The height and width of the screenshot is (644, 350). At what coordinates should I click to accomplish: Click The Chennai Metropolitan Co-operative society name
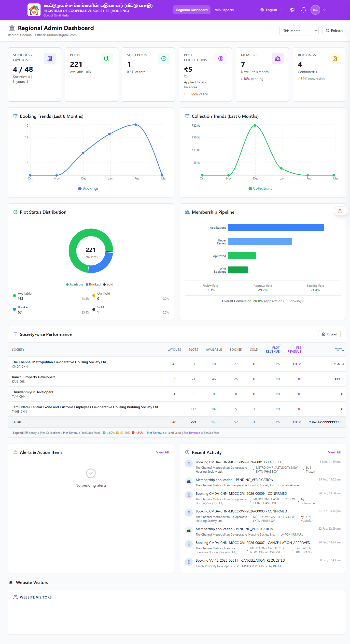(60, 362)
